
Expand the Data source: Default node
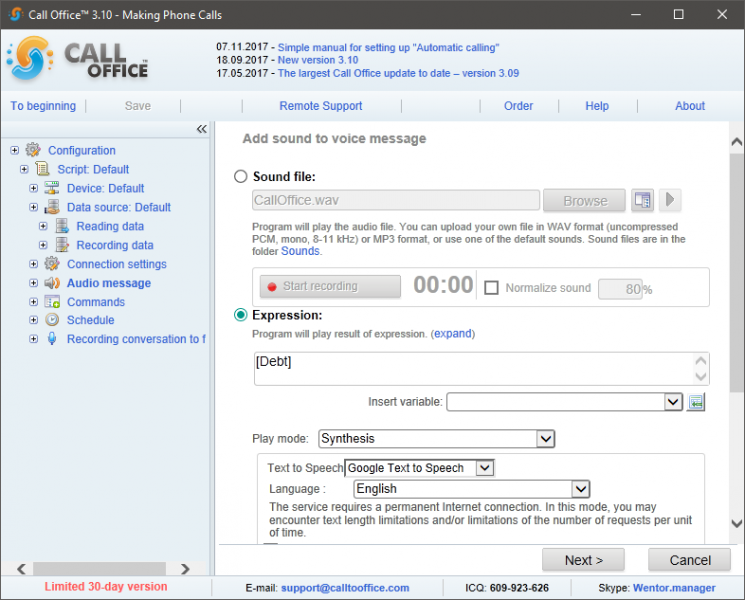point(34,207)
